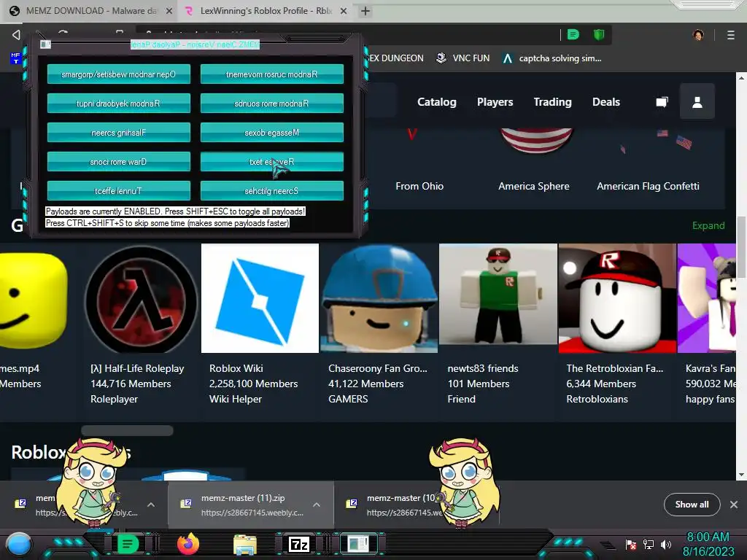This screenshot has height=560, width=747.
Task: Expand options chevron of first mem download
Action: click(150, 505)
